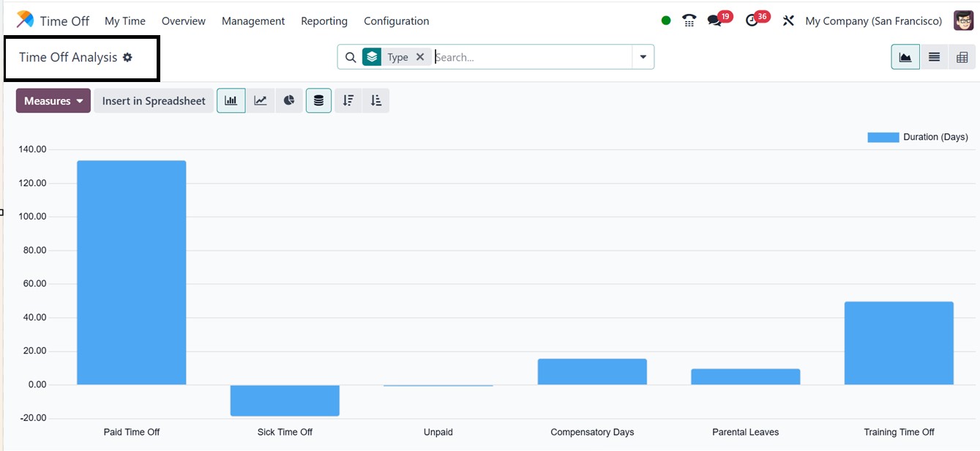Click Insert in Spreadsheet button
980x451 pixels.
coord(154,101)
